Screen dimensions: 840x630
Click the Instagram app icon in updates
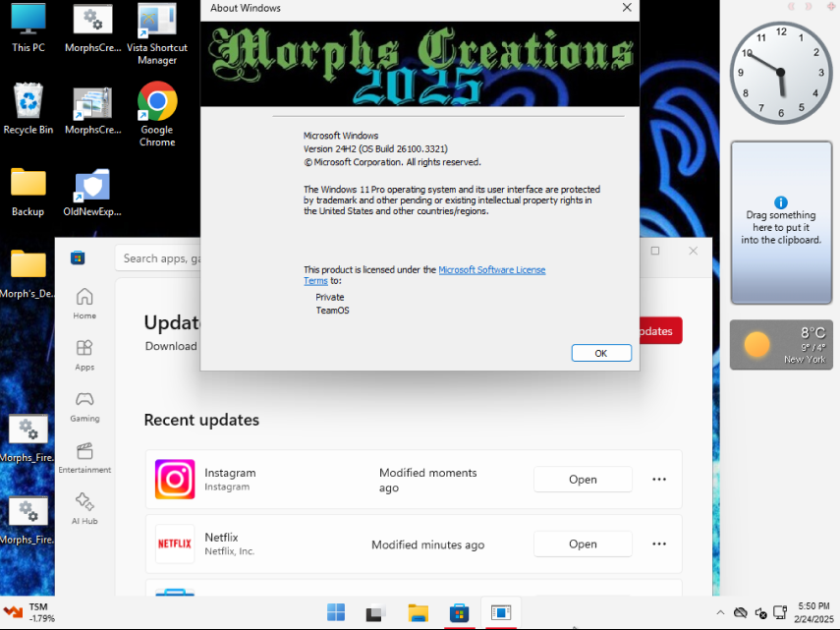tap(175, 479)
